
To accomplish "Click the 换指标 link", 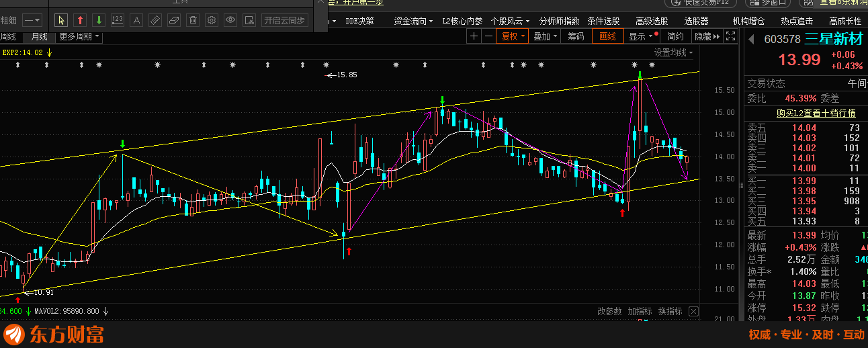I will [670, 311].
